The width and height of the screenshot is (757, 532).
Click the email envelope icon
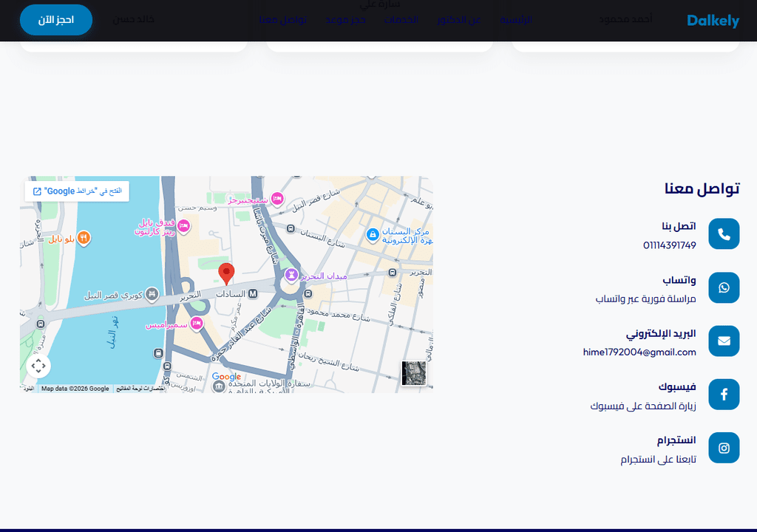pos(724,341)
